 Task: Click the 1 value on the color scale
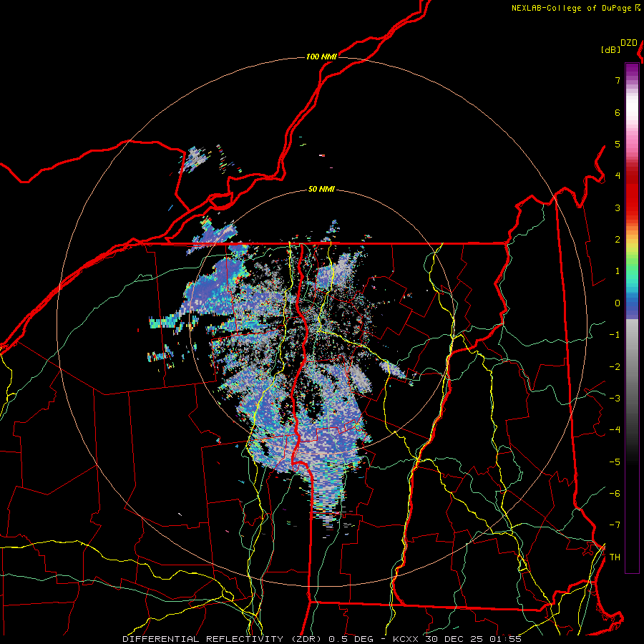pos(618,271)
